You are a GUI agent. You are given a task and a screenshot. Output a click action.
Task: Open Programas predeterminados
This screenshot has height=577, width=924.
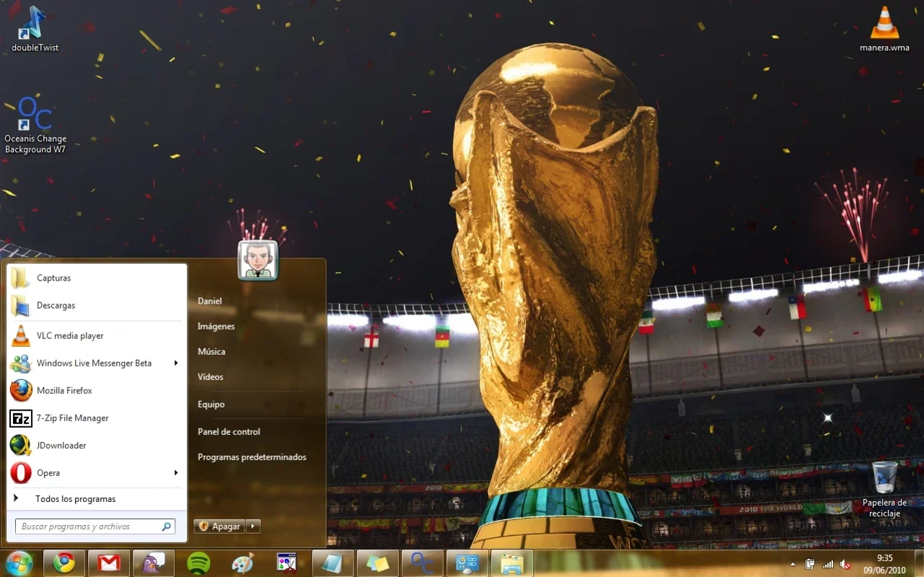(251, 457)
